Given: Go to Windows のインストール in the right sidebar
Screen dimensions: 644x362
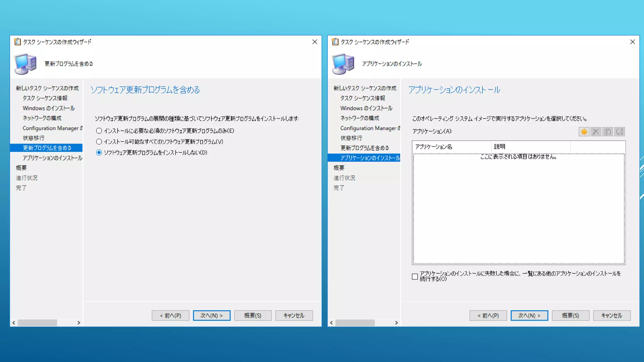Looking at the screenshot, I should 366,108.
